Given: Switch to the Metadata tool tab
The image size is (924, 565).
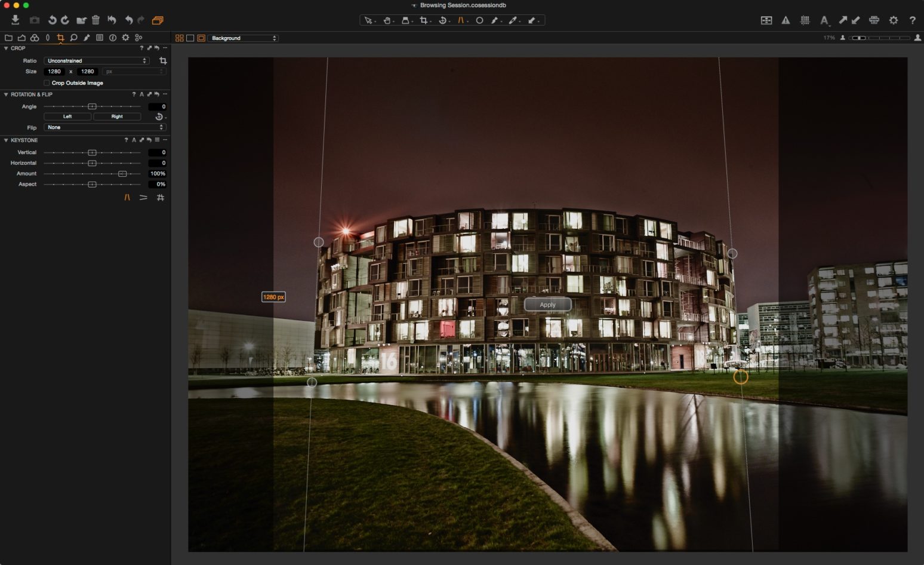Looking at the screenshot, I should point(99,37).
